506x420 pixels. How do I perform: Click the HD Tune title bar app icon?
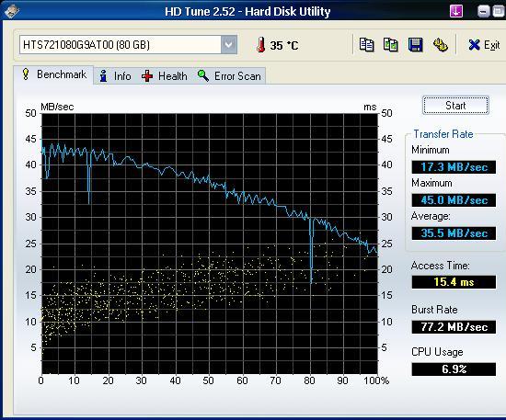[x=12, y=11]
